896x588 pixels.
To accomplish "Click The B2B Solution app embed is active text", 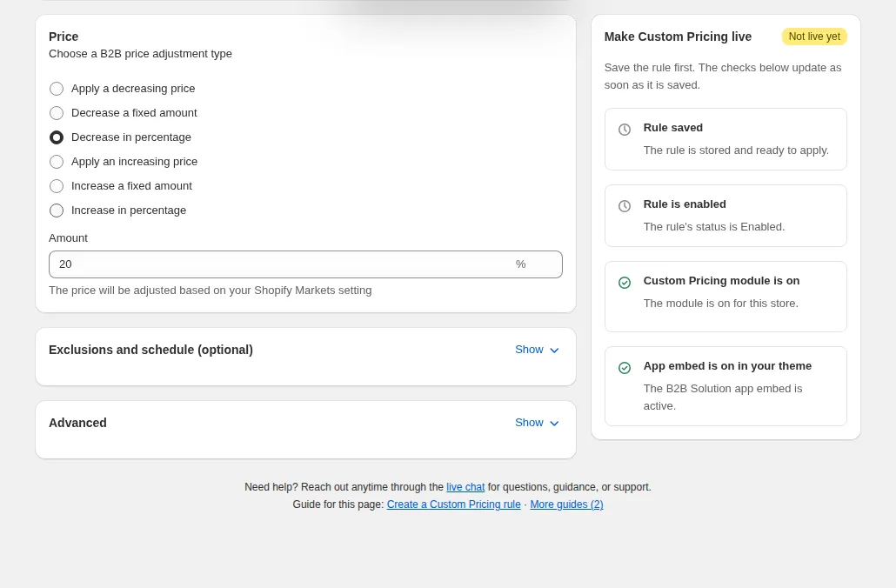I will tap(723, 398).
